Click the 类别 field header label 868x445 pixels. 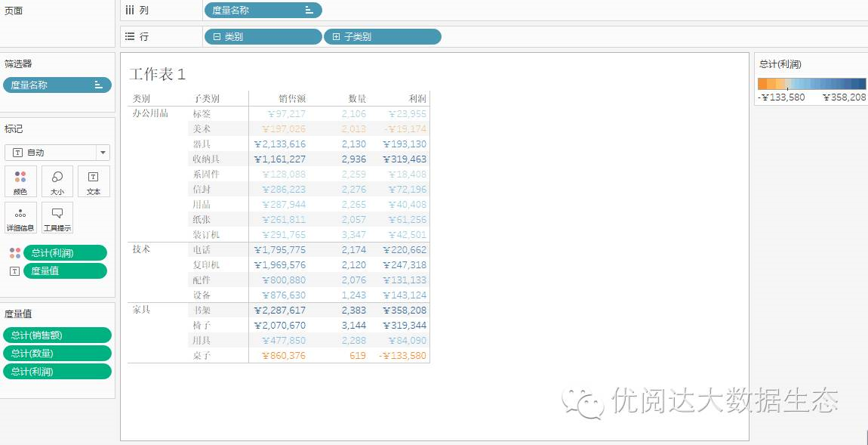click(x=141, y=99)
